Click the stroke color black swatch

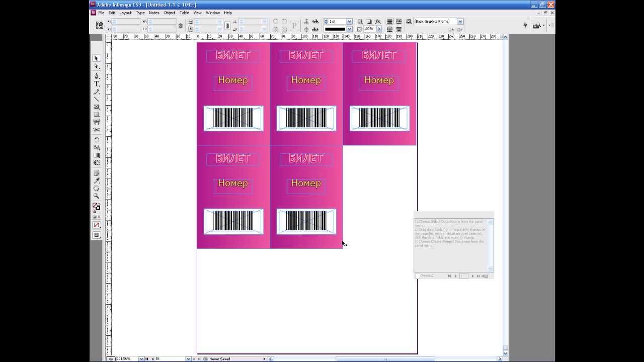[x=335, y=29]
